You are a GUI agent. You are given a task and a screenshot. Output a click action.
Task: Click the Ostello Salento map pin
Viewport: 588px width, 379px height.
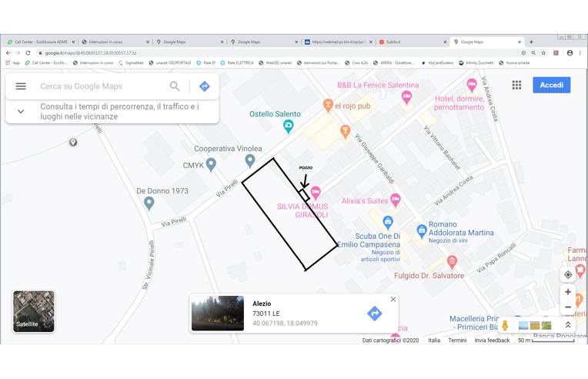288,126
